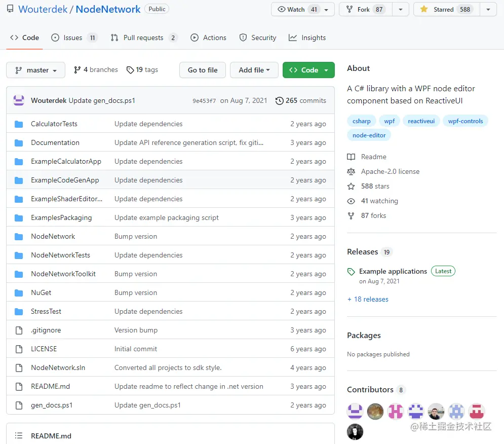The image size is (504, 444).
Task: Expand the master branch selector
Action: point(35,70)
